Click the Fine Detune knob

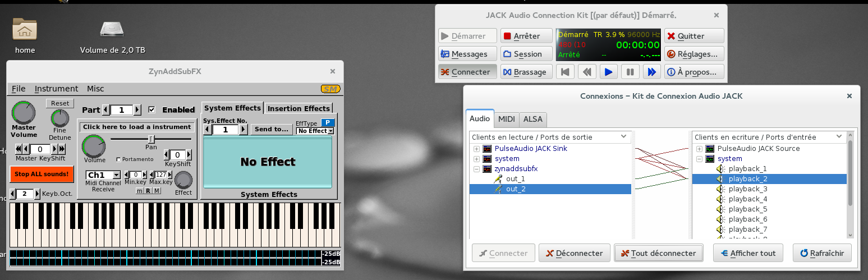tap(60, 118)
